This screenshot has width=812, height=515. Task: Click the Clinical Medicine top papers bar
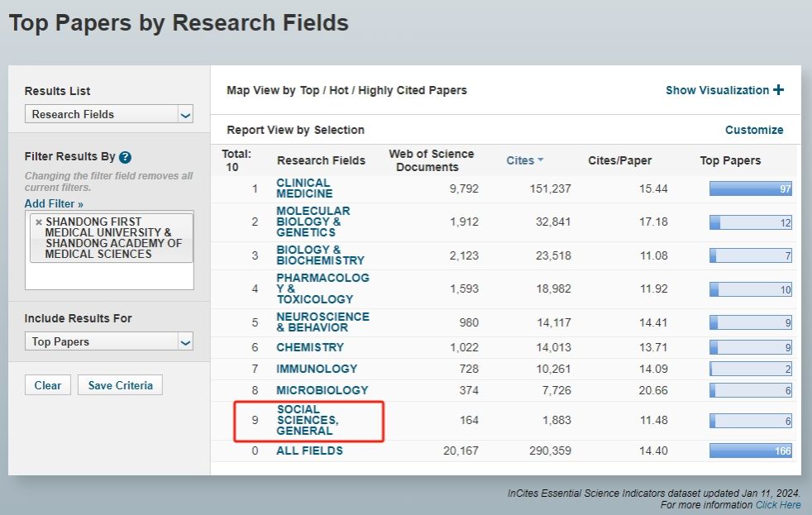750,189
